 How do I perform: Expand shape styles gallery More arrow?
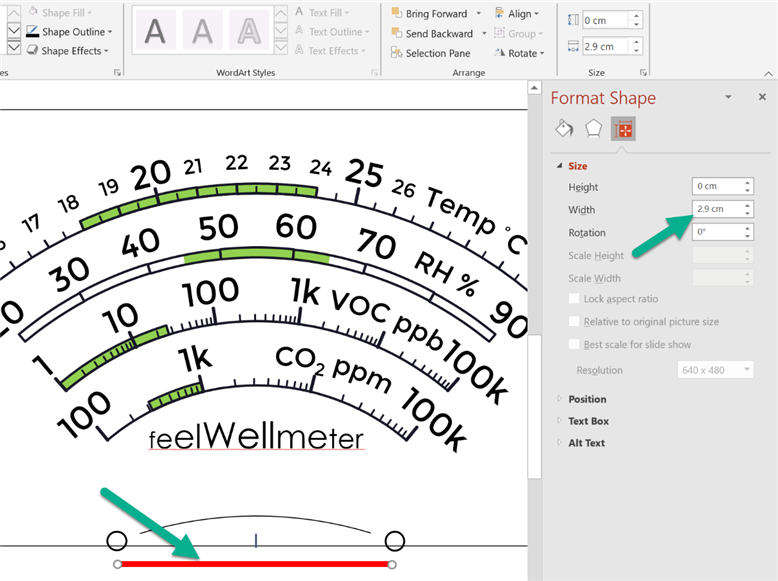[14, 48]
